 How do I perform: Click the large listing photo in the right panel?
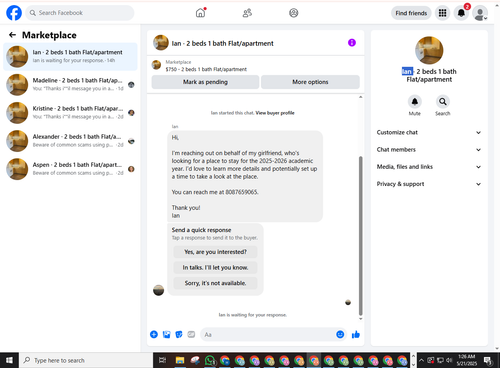point(429,50)
